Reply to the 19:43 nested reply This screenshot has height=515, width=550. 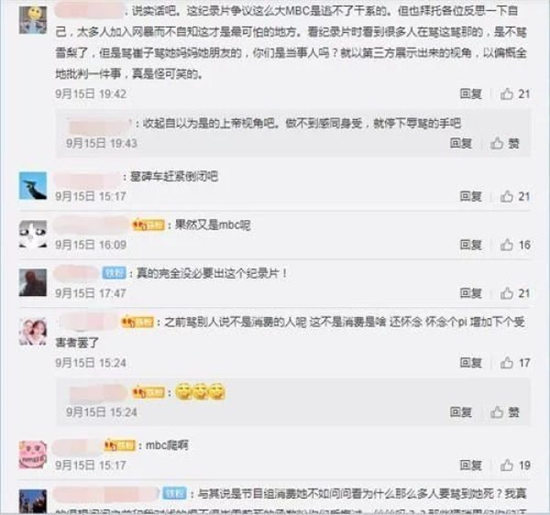click(x=461, y=143)
